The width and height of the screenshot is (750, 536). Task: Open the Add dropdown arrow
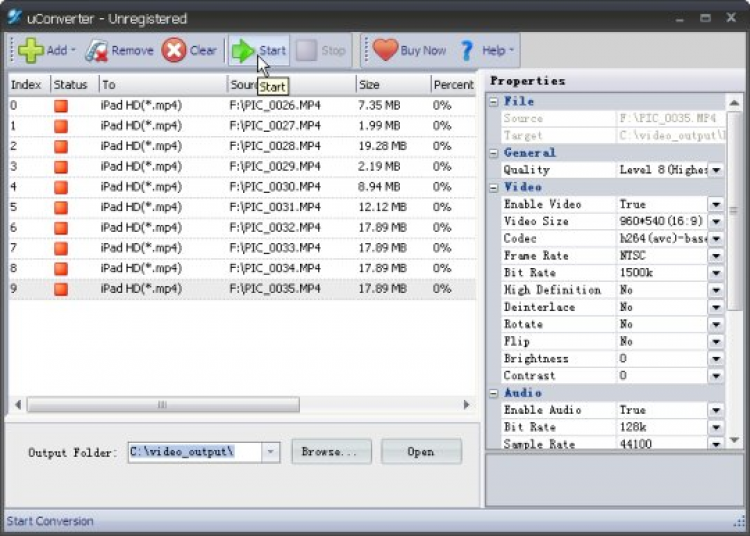73,50
